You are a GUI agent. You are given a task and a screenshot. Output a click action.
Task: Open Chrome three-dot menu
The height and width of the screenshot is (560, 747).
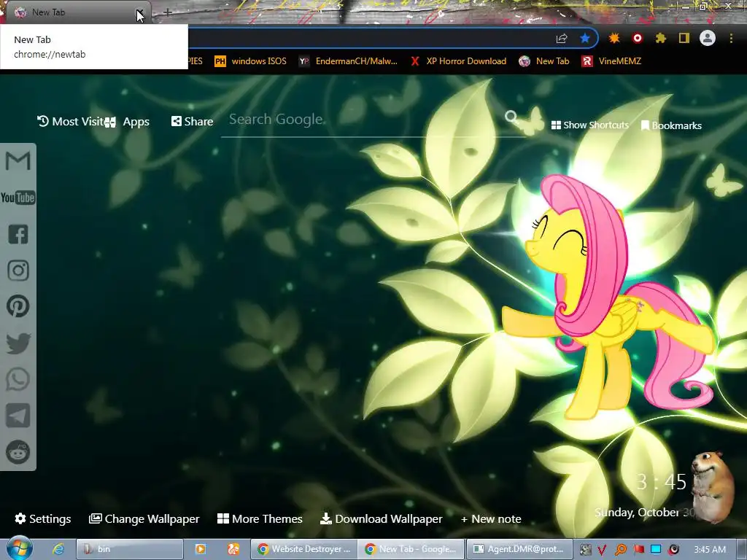click(x=731, y=38)
